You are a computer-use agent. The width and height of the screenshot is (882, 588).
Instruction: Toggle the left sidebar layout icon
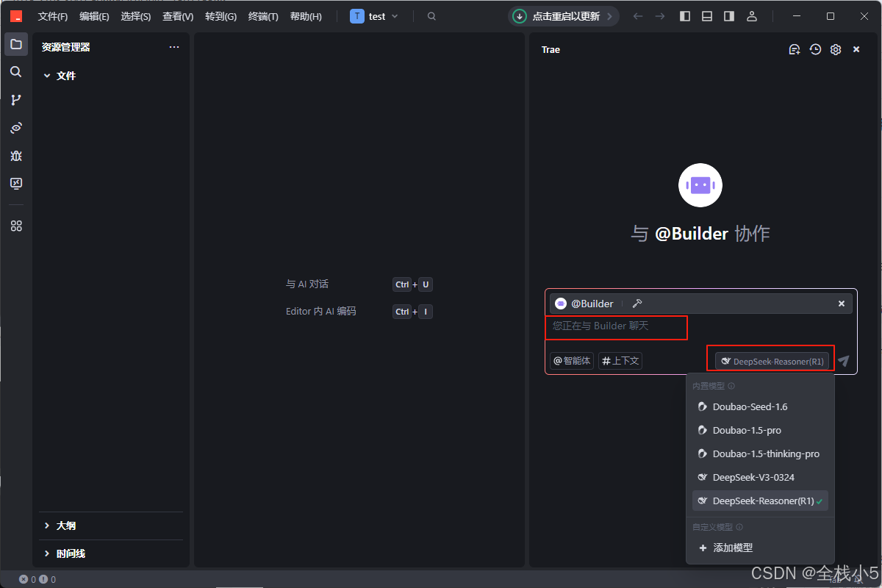pyautogui.click(x=685, y=16)
